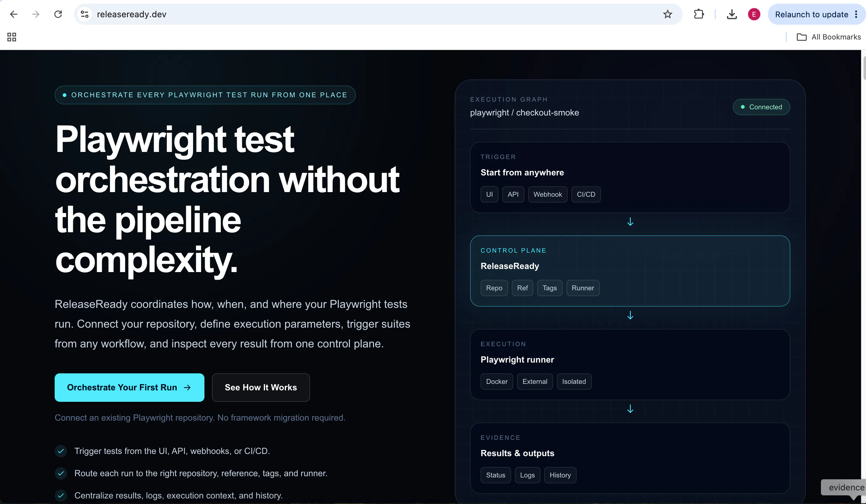
Task: Click the TRIGGER section label
Action: click(498, 157)
